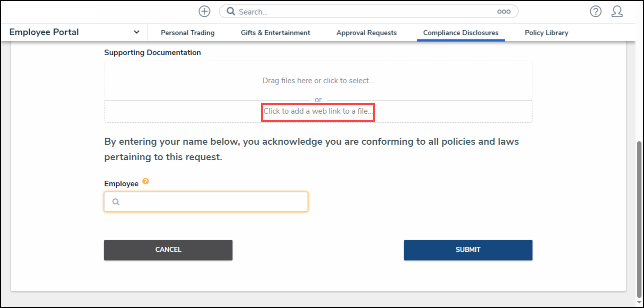This screenshot has width=644, height=308.
Task: Switch to the Personal Trading tab
Action: (x=187, y=33)
